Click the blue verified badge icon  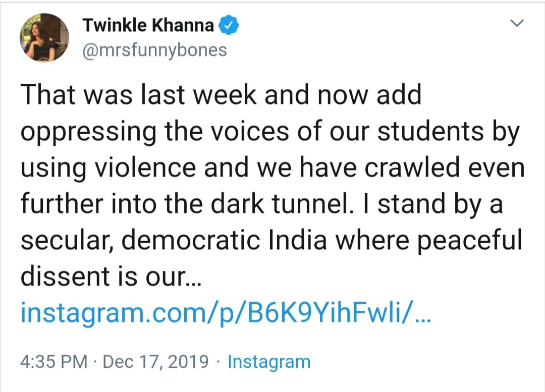(228, 25)
